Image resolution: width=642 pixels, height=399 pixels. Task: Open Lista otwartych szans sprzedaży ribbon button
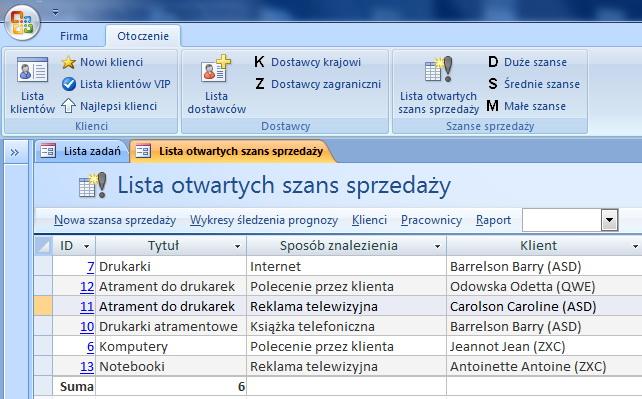pos(438,85)
